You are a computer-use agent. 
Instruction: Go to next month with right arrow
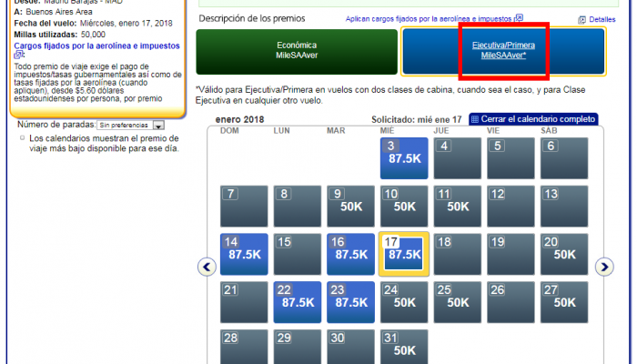point(604,267)
